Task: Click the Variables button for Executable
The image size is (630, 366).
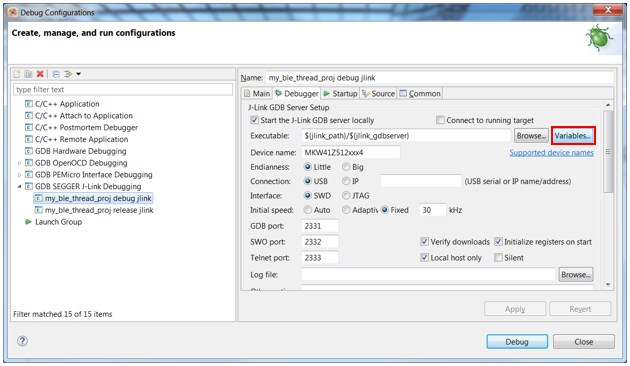Action: coord(573,136)
